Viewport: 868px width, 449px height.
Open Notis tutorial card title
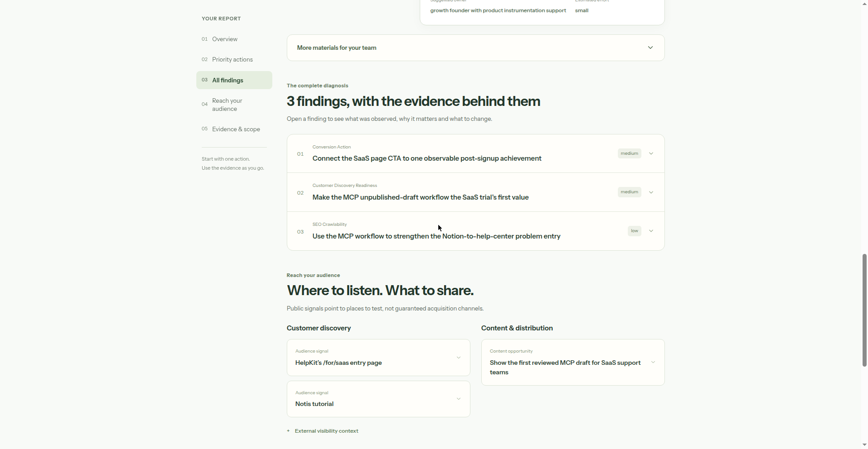[x=314, y=404]
